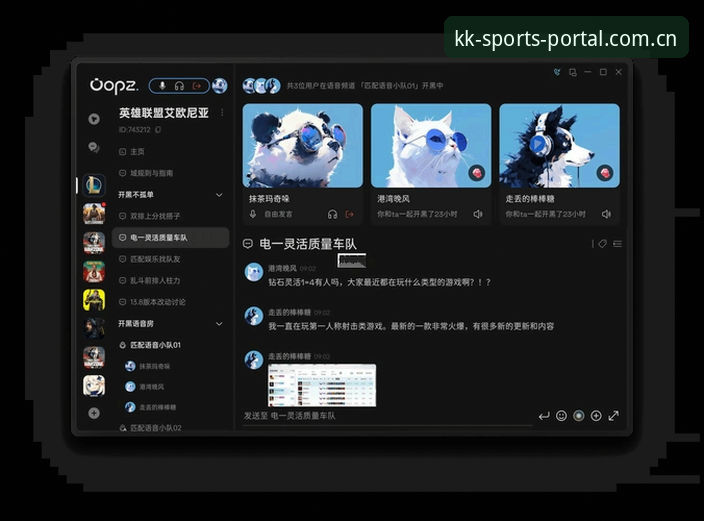Click the username 港湾晚风 above the first message
This screenshot has height=521, width=704.
[x=282, y=268]
